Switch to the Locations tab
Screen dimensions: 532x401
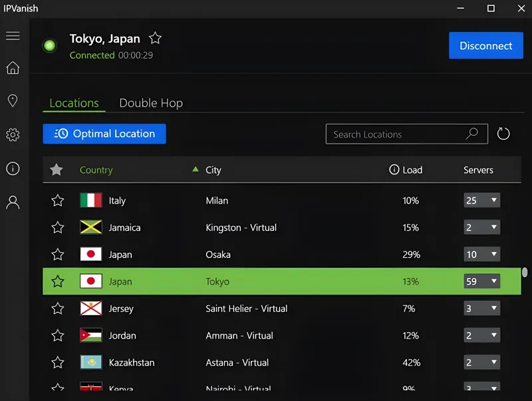click(x=74, y=103)
